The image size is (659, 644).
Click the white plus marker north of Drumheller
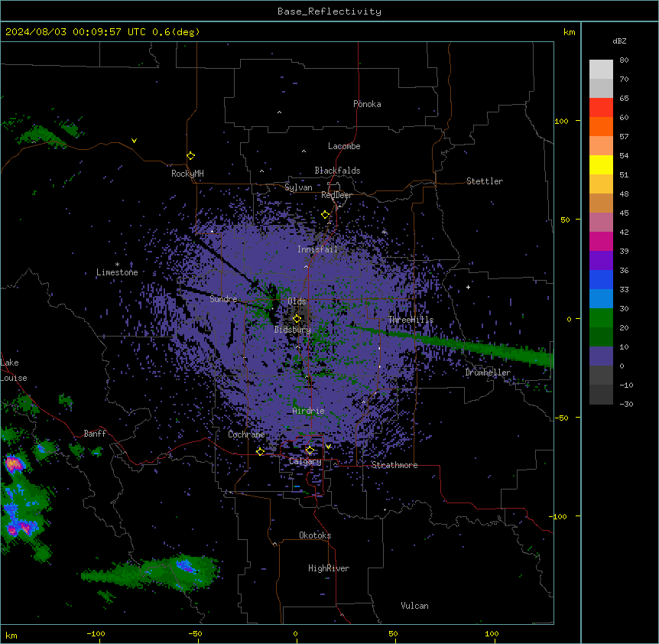[468, 287]
